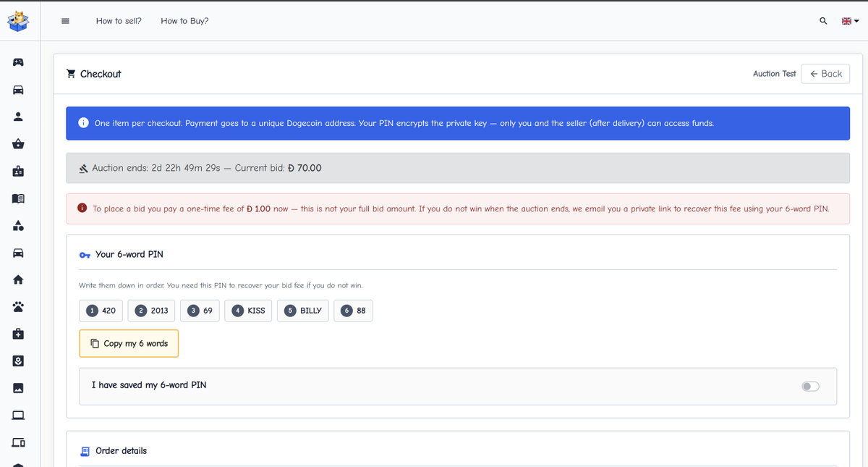Click the 'Auction ends: 2d 22h 49m 29s' text

(156, 168)
